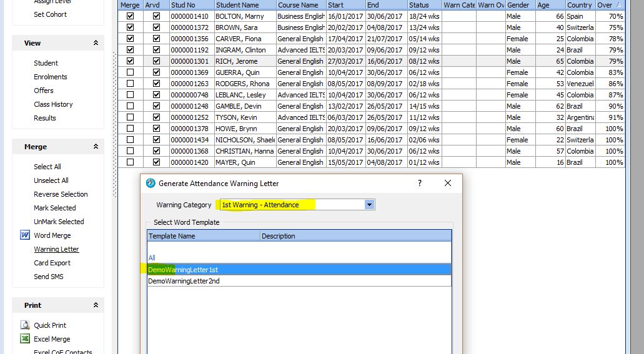
Task: Open Class History in View panel
Action: point(53,104)
